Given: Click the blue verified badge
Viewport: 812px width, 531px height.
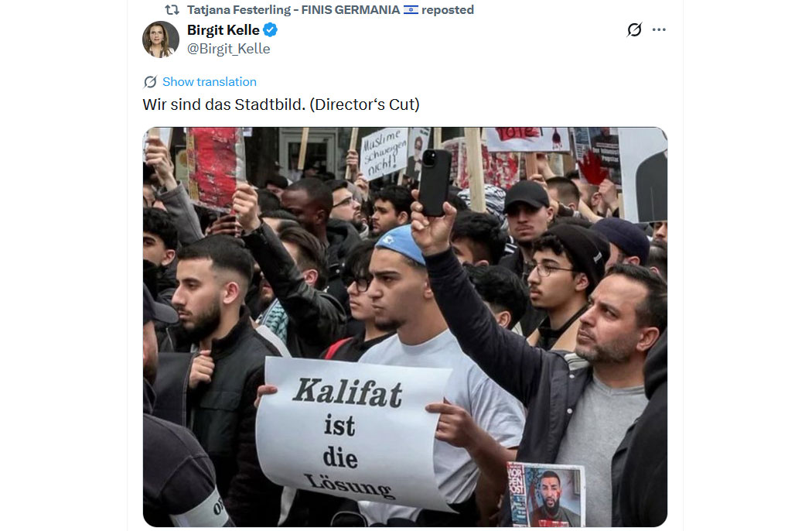Looking at the screenshot, I should [271, 30].
